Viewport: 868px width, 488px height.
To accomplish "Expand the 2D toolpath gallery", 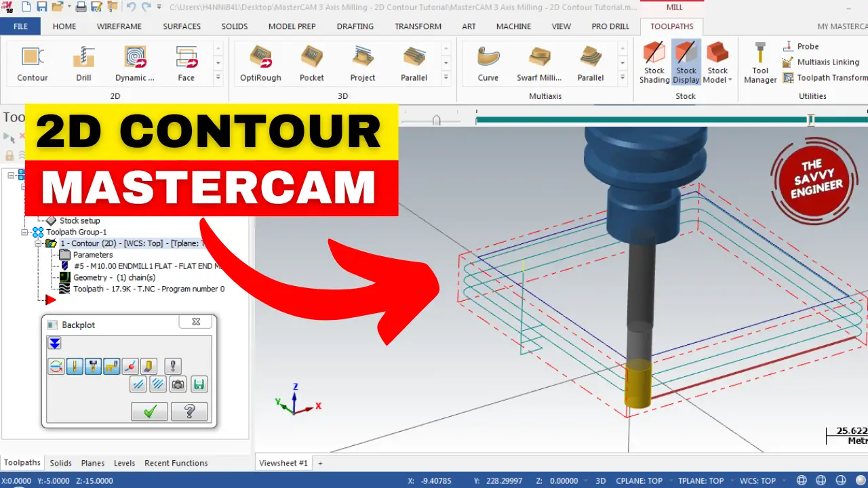I will click(218, 78).
